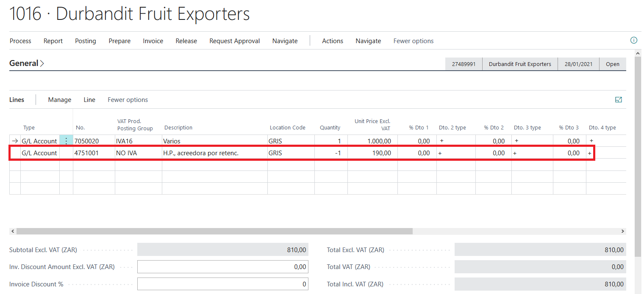Select the account number 4751001 cell

[x=93, y=153]
